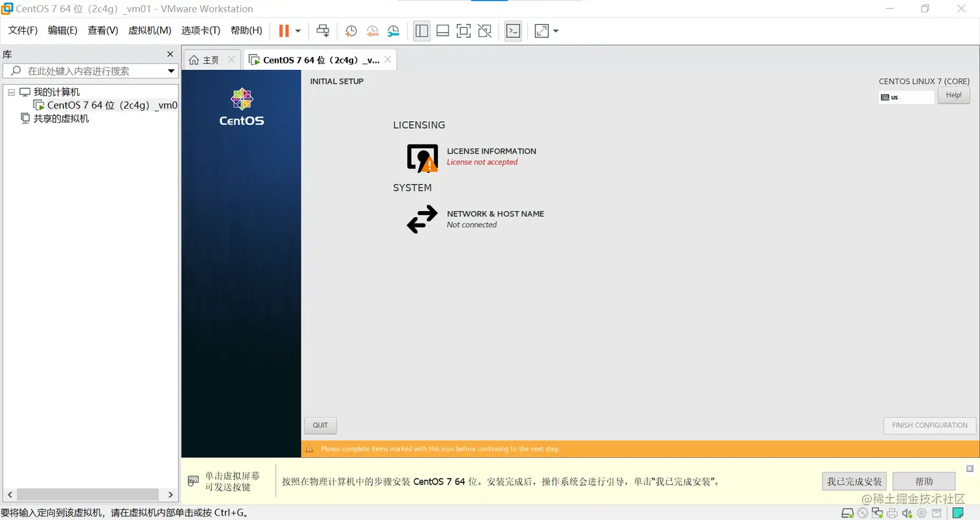Click the 帮助 button in install bar
This screenshot has width=980, height=520.
click(924, 481)
